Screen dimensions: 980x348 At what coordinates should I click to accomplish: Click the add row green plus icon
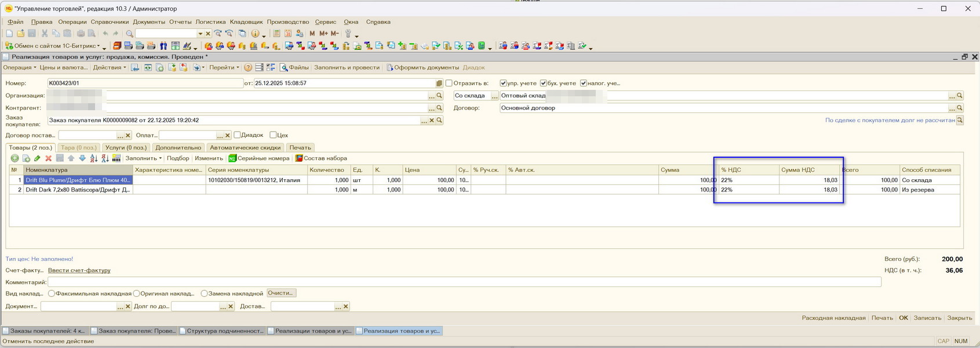coord(15,158)
